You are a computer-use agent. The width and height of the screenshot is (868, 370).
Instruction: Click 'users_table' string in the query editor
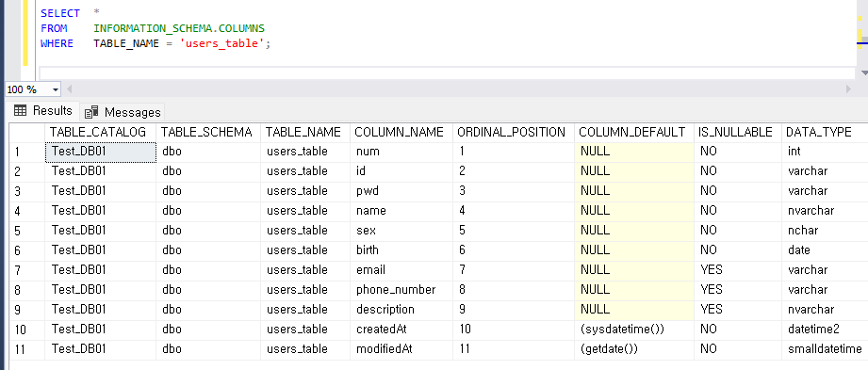coord(222,43)
